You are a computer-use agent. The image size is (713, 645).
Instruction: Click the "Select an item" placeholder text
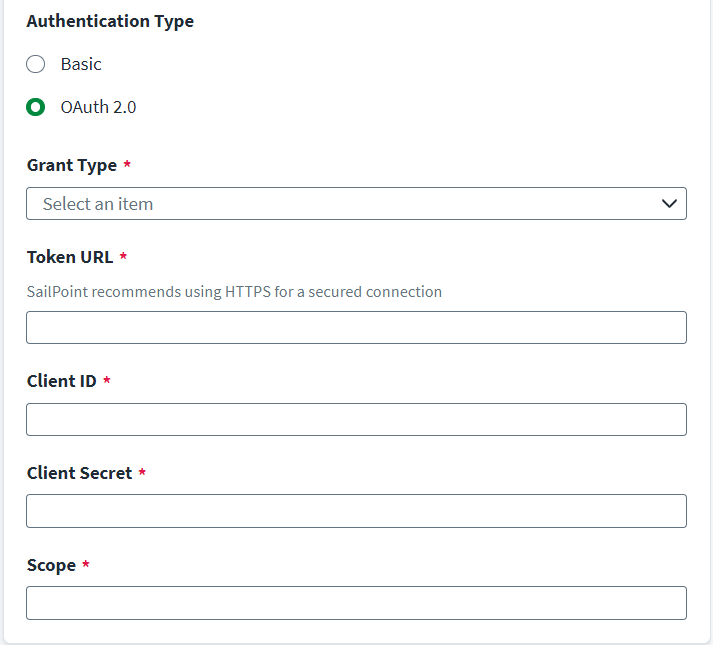tap(98, 204)
